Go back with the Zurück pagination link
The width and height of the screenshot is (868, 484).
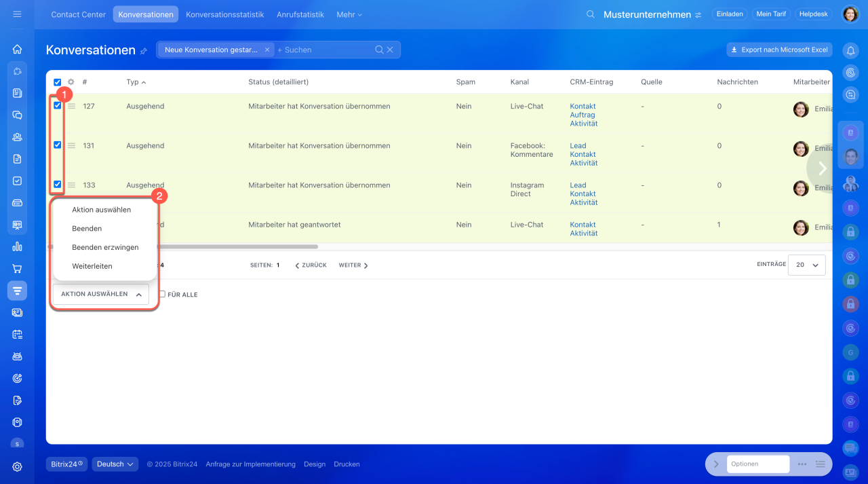[311, 265]
